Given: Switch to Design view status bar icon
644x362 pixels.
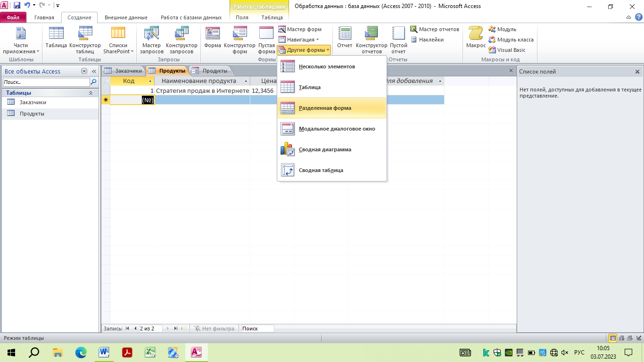Looking at the screenshot, I should pos(639,338).
